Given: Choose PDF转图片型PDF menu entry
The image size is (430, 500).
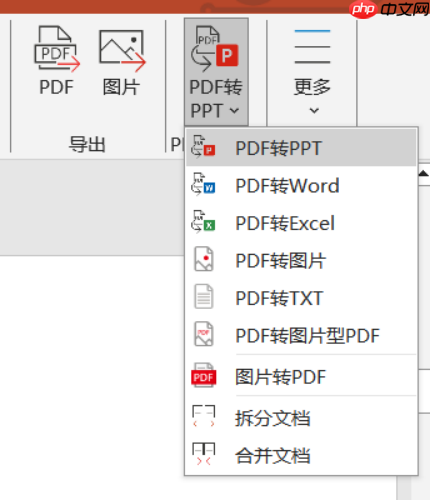Looking at the screenshot, I should [301, 335].
